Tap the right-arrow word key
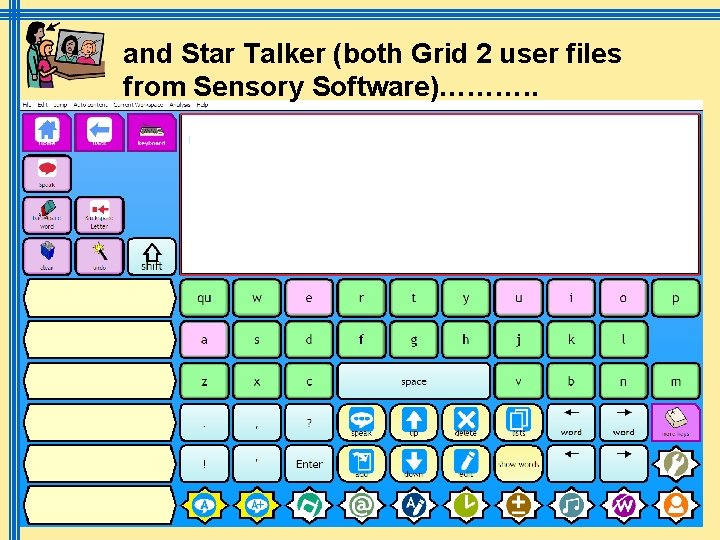The image size is (720, 540). 623,422
